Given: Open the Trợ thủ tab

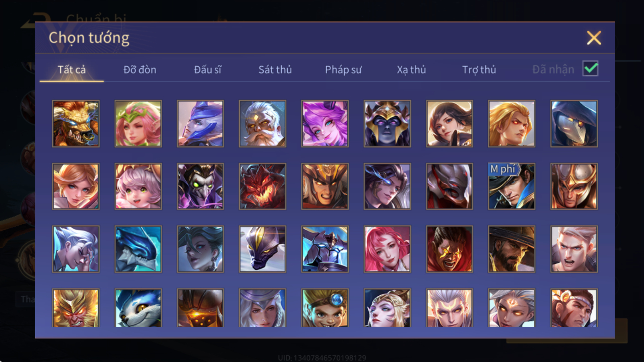Looking at the screenshot, I should pyautogui.click(x=479, y=70).
